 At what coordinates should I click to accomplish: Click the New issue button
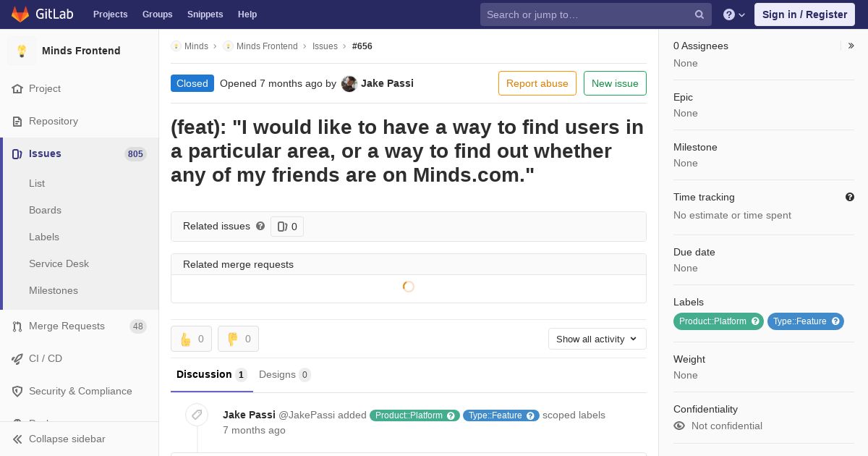[615, 83]
